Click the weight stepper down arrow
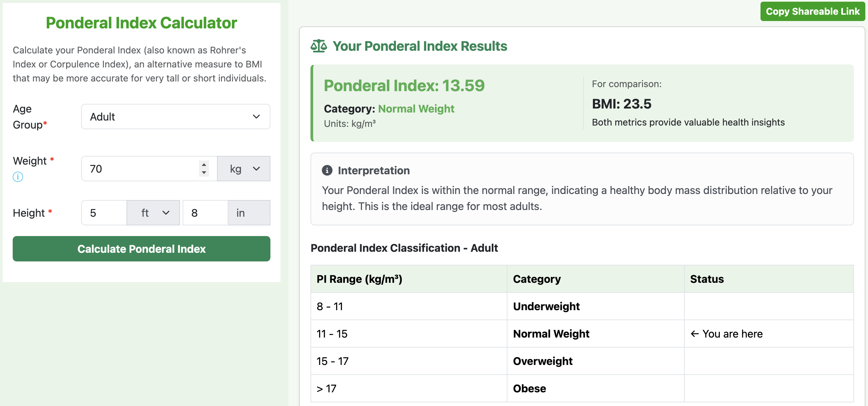The width and height of the screenshot is (868, 406). (x=204, y=173)
